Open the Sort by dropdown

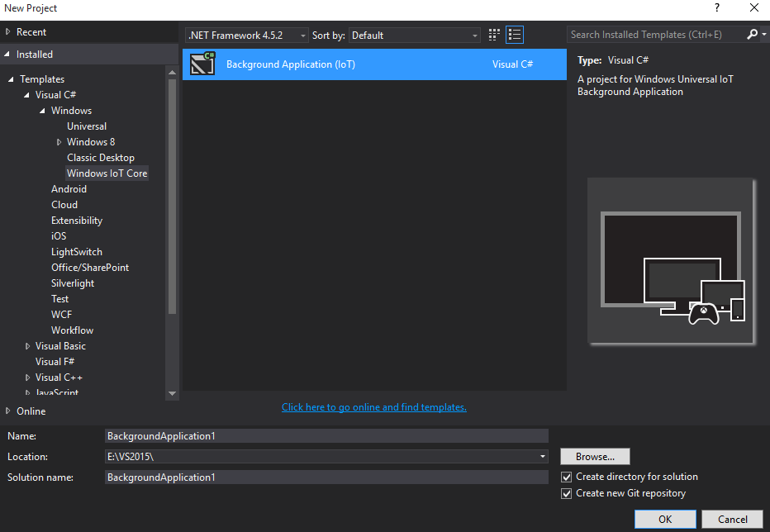point(415,36)
